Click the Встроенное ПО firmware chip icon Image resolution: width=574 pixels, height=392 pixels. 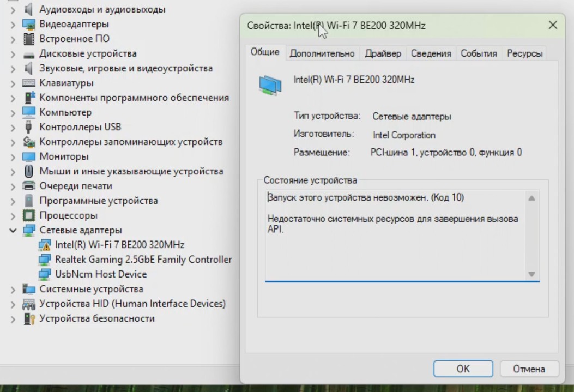(x=28, y=39)
